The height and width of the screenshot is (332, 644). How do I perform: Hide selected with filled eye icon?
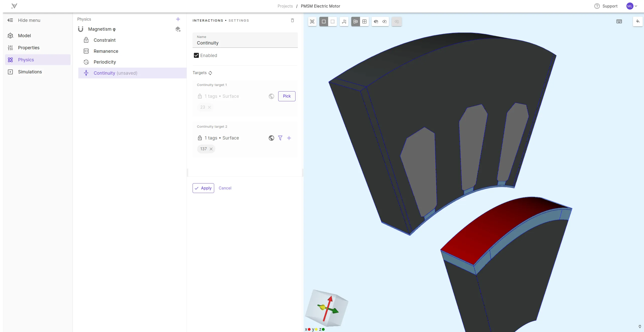pyautogui.click(x=376, y=22)
